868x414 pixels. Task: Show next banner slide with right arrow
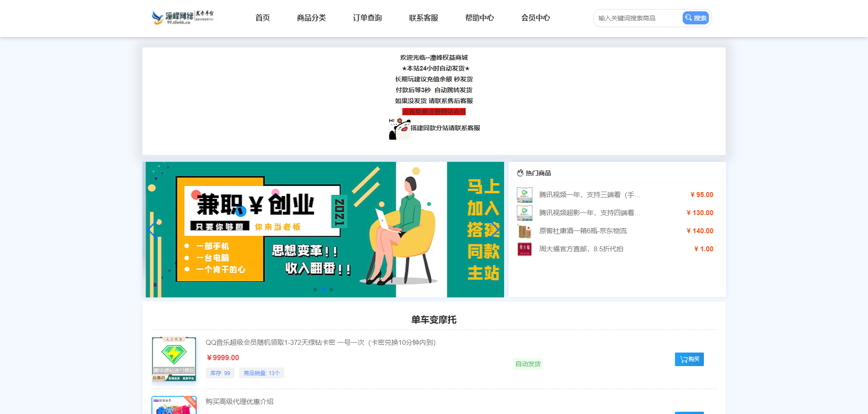coord(494,230)
